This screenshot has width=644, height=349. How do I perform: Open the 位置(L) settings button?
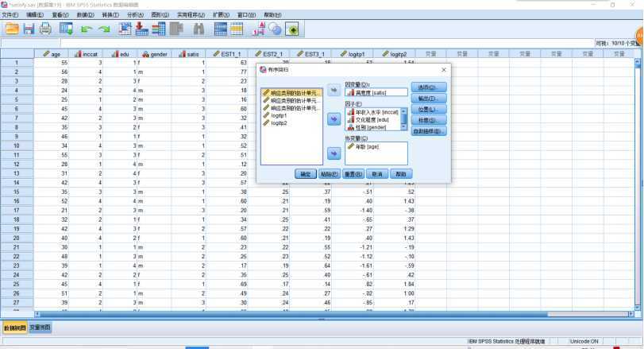click(428, 110)
